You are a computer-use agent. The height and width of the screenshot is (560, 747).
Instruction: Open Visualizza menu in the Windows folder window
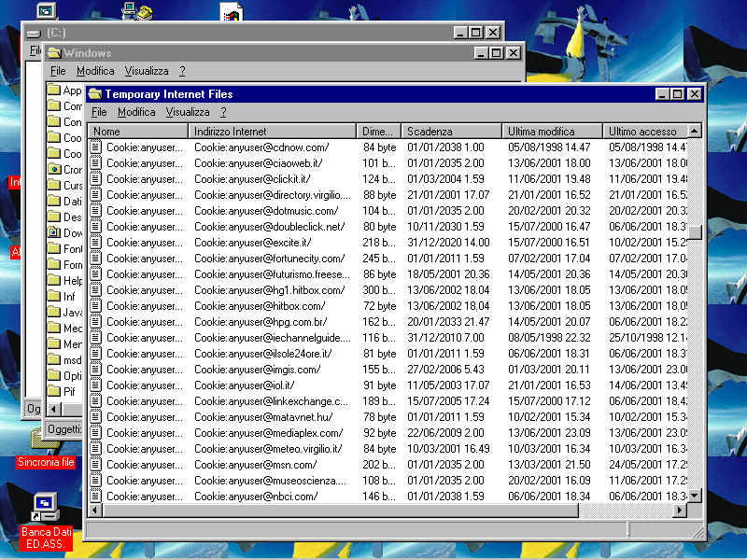(x=147, y=71)
